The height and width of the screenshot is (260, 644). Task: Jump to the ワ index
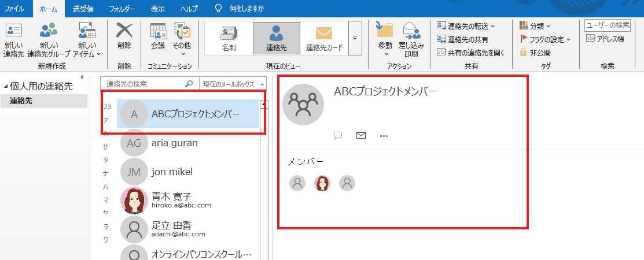click(x=106, y=240)
